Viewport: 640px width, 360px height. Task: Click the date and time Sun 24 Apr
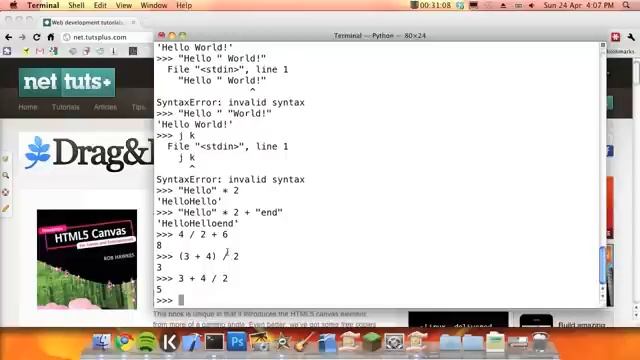click(579, 5)
